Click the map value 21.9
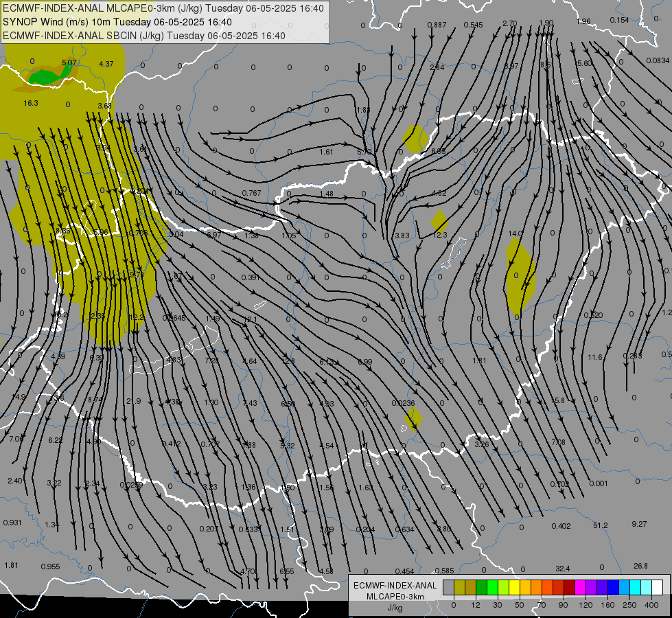This screenshot has height=618, width=672. 134,401
